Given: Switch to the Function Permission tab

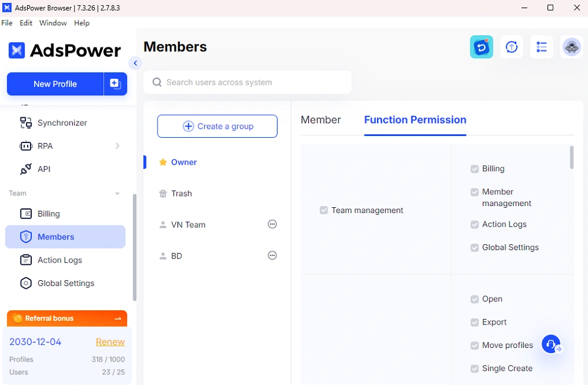Looking at the screenshot, I should (x=415, y=120).
